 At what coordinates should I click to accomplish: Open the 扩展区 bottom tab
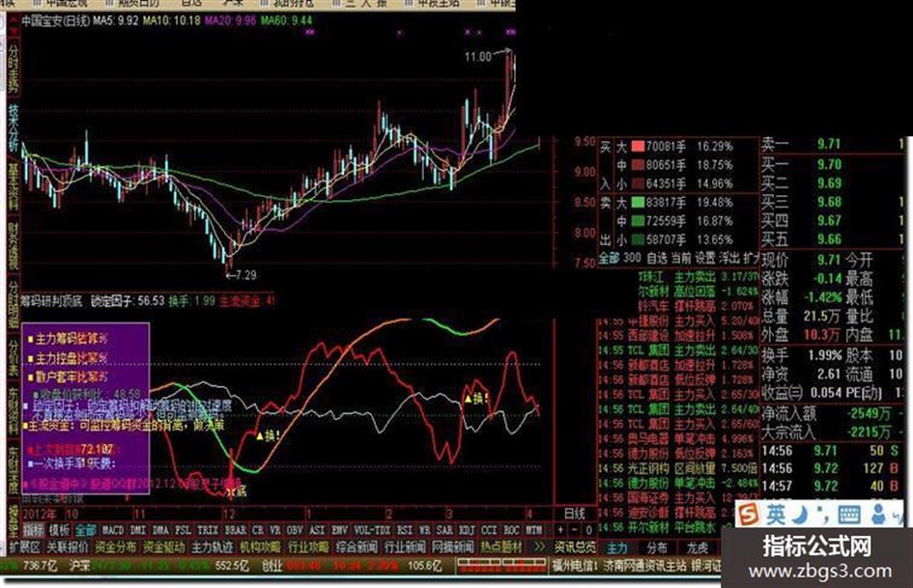(24, 547)
